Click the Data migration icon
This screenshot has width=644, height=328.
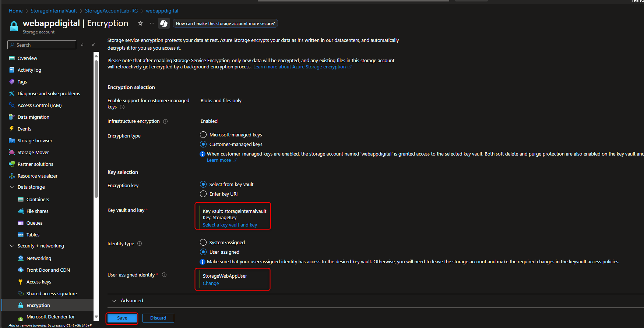click(x=12, y=117)
